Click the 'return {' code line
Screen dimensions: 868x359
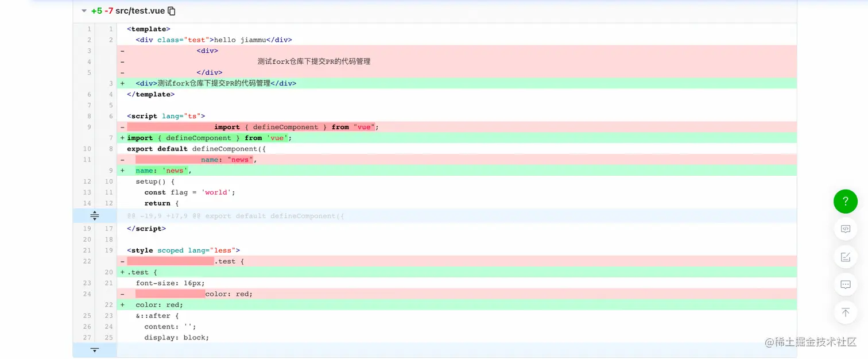(456, 203)
